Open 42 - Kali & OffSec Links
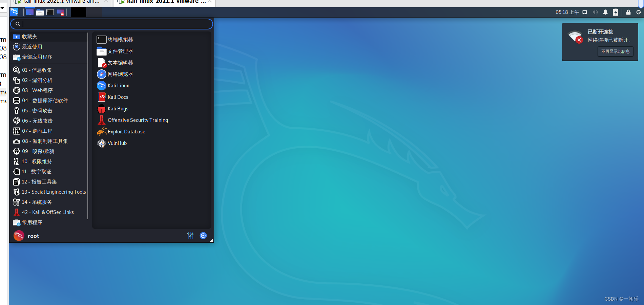This screenshot has height=305, width=644. pos(49,212)
